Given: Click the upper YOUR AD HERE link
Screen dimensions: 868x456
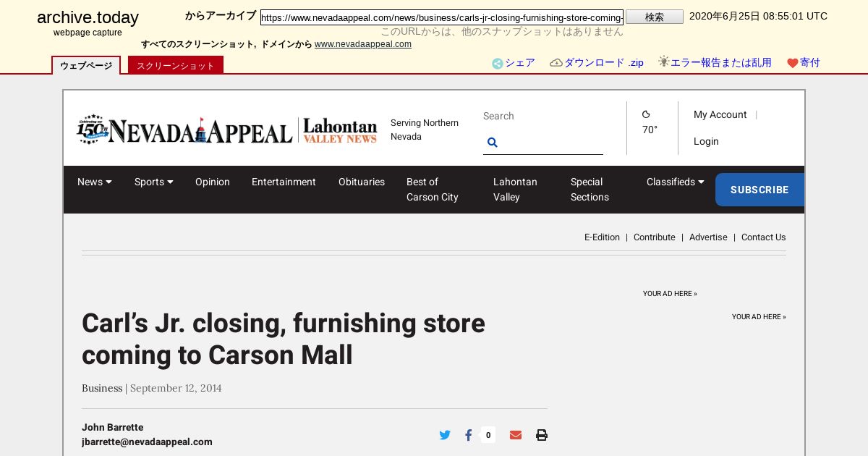Looking at the screenshot, I should pyautogui.click(x=670, y=294).
